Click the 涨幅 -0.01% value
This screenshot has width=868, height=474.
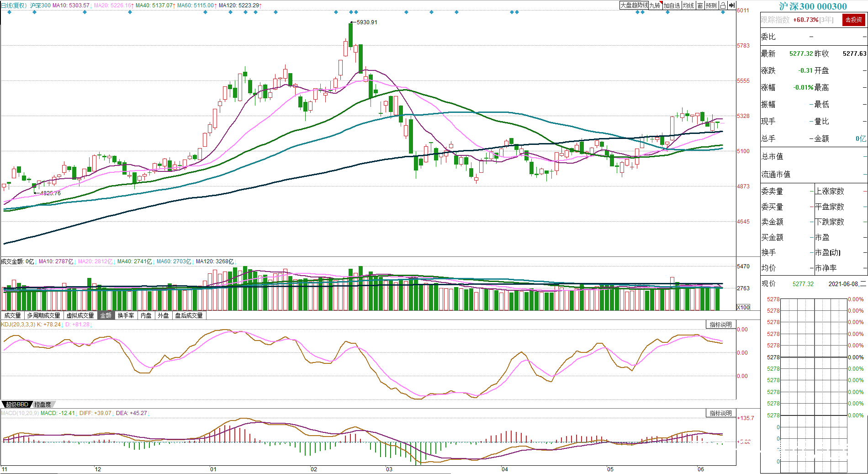tap(803, 87)
